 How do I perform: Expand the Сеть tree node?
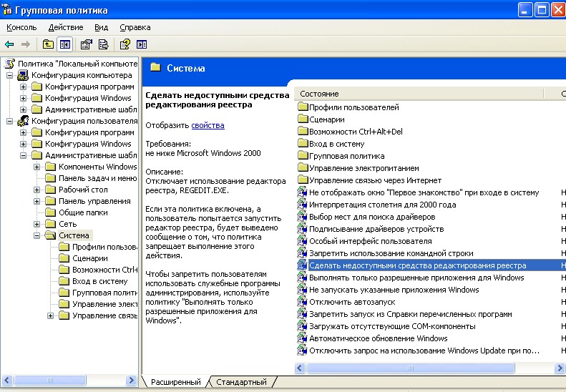click(x=36, y=224)
